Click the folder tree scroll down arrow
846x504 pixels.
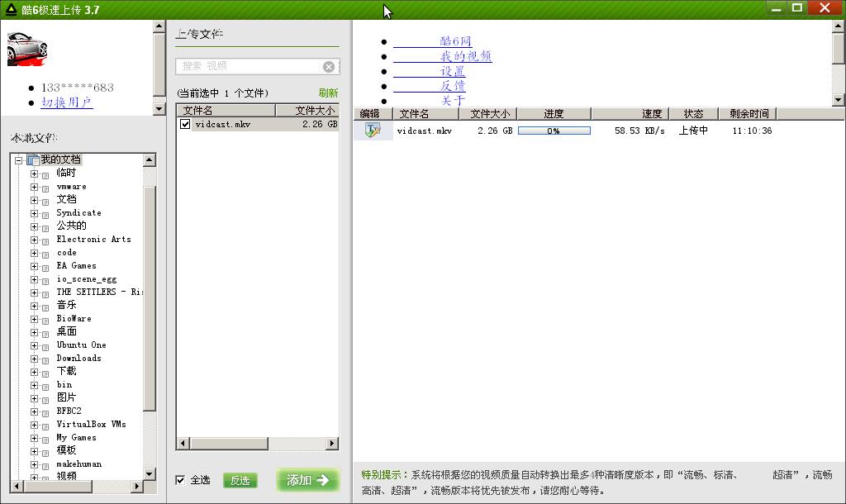[x=150, y=473]
